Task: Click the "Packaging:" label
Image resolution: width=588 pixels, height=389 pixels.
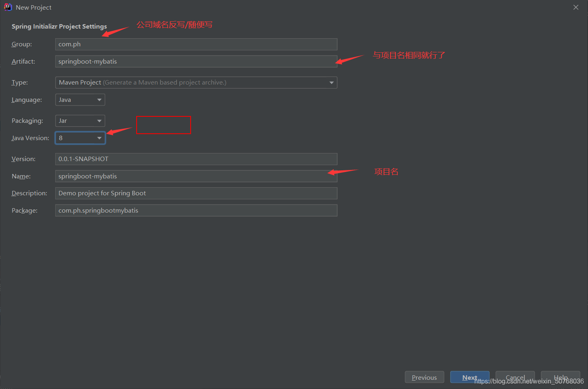Action: click(27, 121)
